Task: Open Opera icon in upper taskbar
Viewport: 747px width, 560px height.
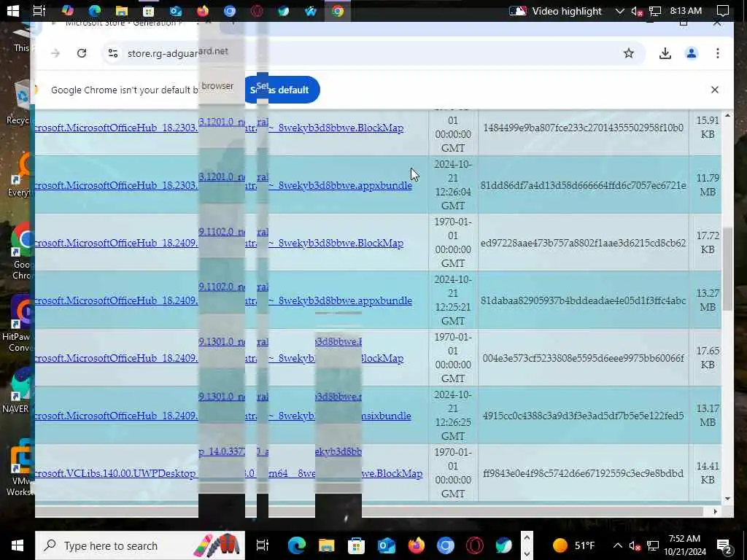Action: coord(257,10)
